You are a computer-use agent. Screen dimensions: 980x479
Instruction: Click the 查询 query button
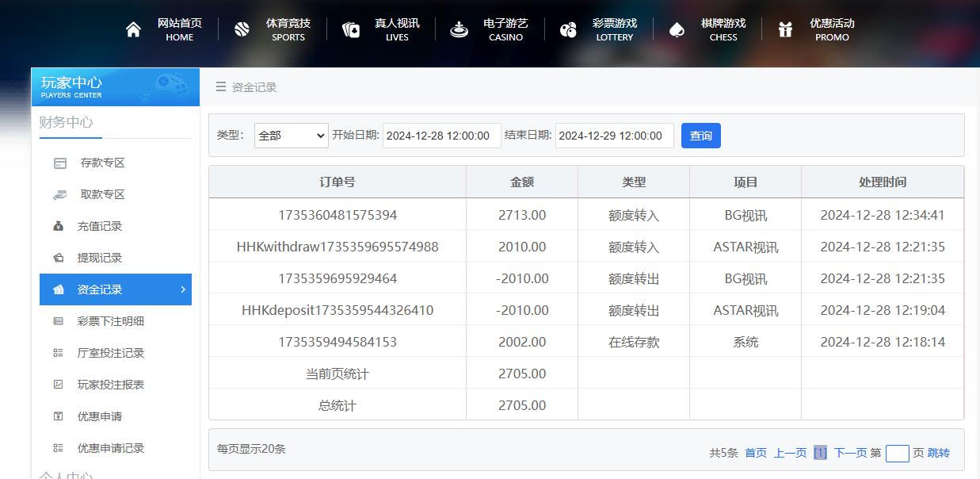[x=700, y=135]
